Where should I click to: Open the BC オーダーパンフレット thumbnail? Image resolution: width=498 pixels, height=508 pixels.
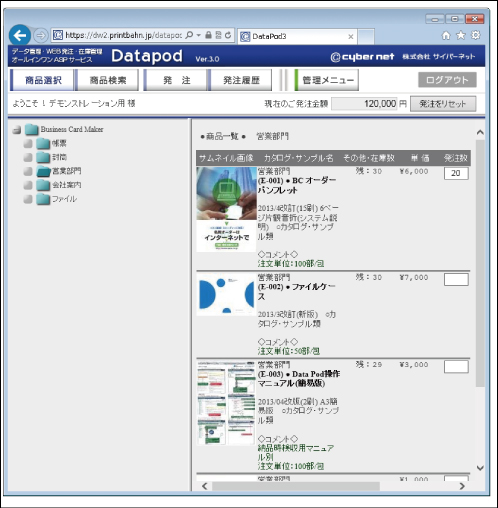(x=226, y=209)
